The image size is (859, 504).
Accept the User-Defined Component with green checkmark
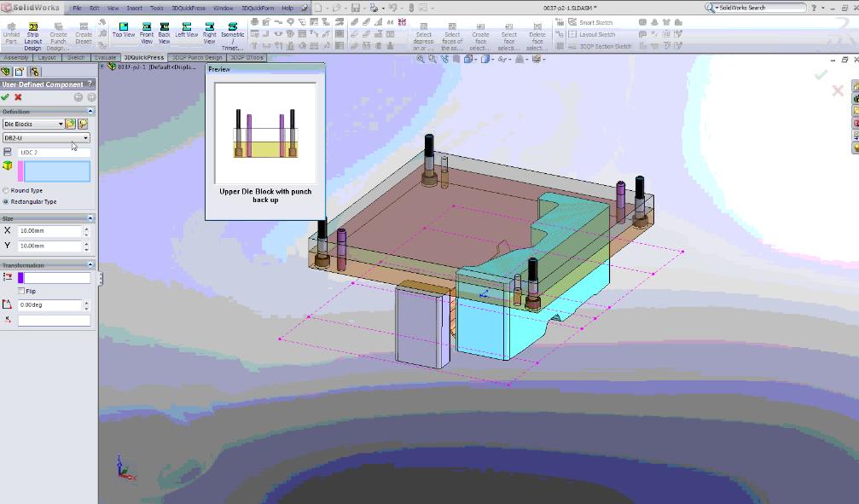coord(5,97)
